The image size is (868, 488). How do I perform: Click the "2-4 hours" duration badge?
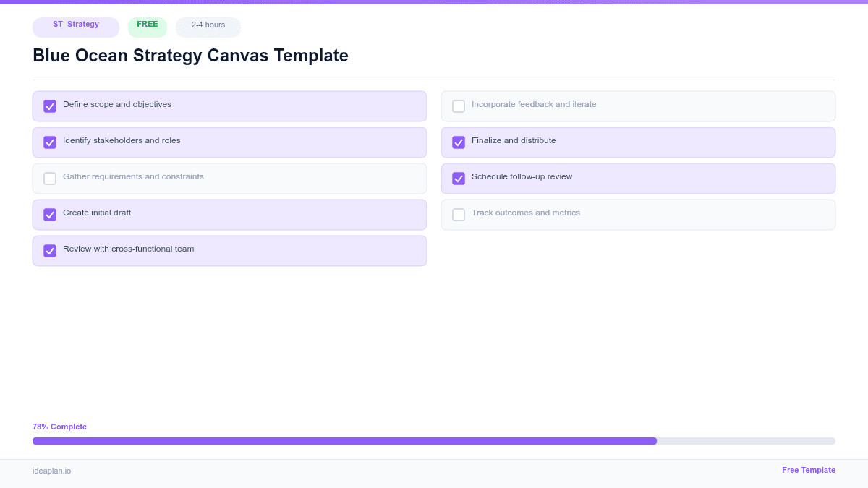(208, 26)
